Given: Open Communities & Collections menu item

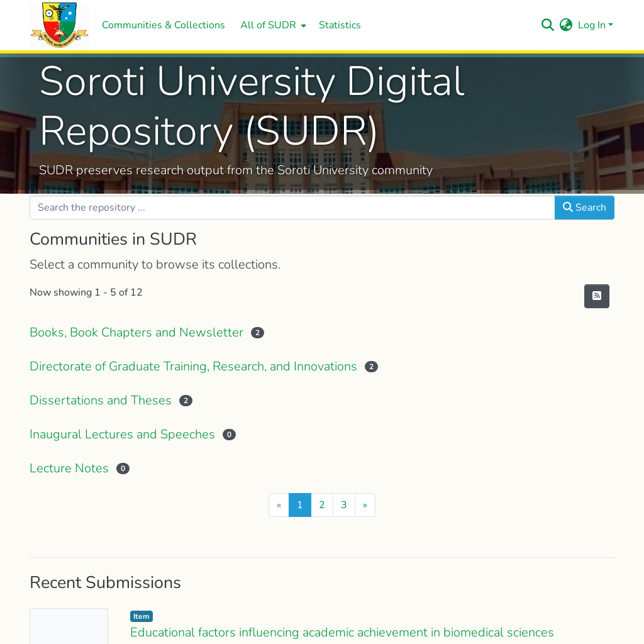Looking at the screenshot, I should 163,25.
